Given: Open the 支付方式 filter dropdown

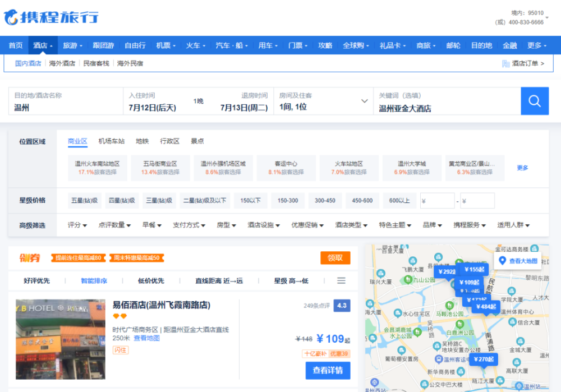Looking at the screenshot, I should [189, 225].
